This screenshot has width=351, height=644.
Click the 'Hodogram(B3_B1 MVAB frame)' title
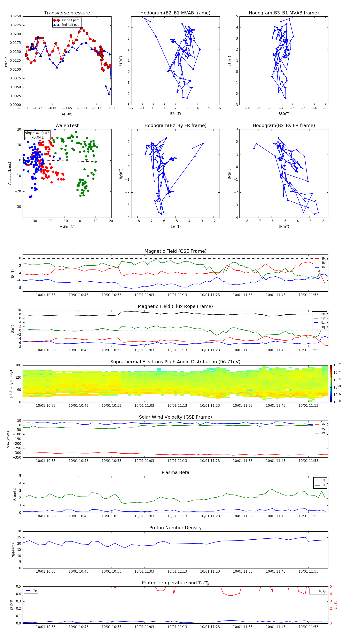[x=284, y=13]
